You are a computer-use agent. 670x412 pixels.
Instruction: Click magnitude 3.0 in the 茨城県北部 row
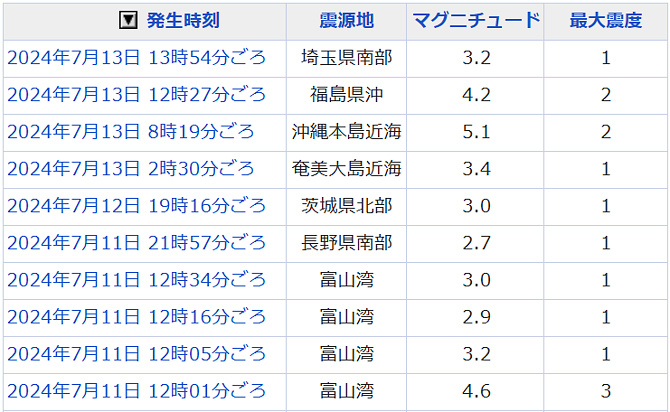[x=476, y=206]
